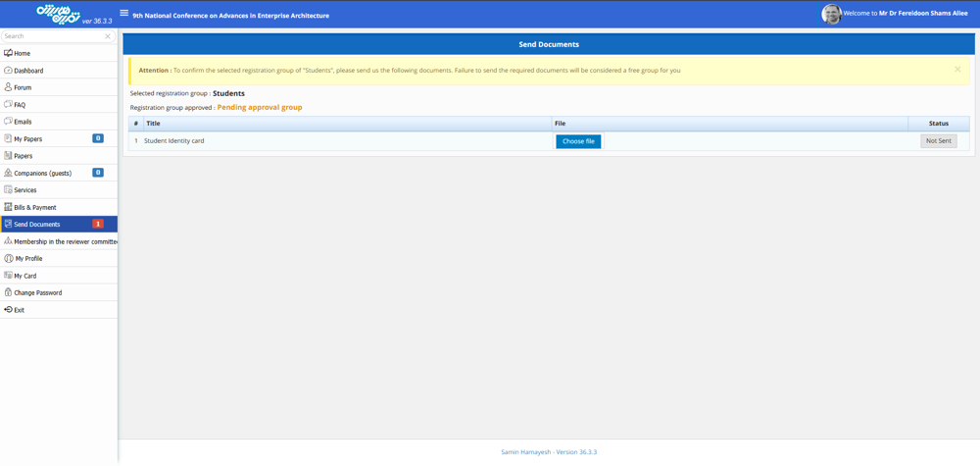The height and width of the screenshot is (466, 980).
Task: Click the Change Password lock icon
Action: (x=8, y=292)
